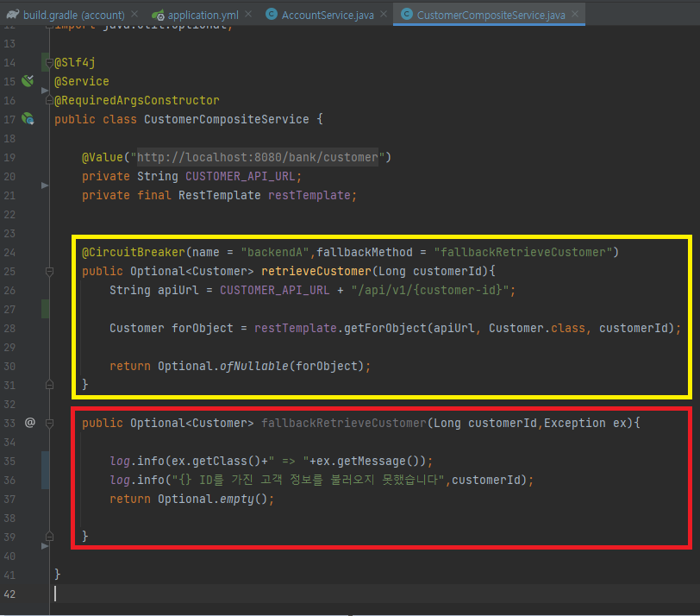Image resolution: width=700 pixels, height=616 pixels.
Task: Click getForObject call on line 28
Action: [x=385, y=329]
